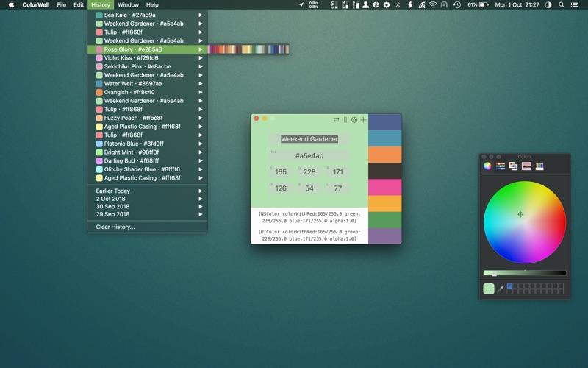Select the color wheel tab in Colors panel
Image resolution: width=588 pixels, height=368 pixels.
tap(487, 166)
